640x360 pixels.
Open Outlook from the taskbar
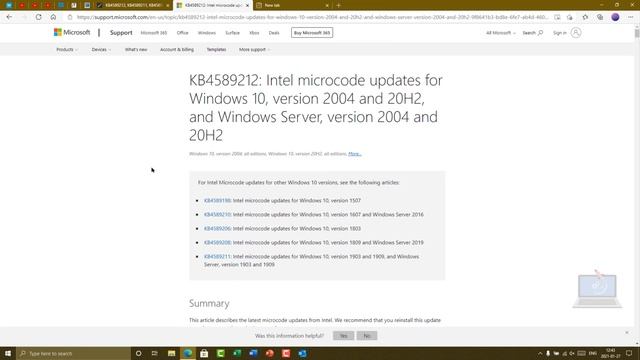click(302, 353)
